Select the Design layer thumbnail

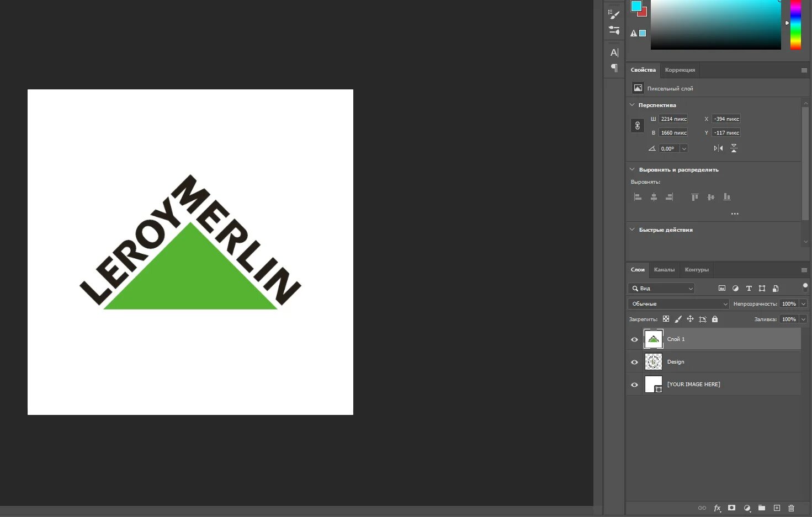tap(654, 362)
